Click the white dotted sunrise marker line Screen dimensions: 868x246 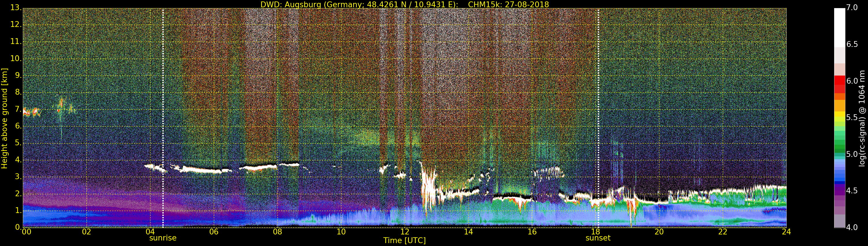coord(163,118)
